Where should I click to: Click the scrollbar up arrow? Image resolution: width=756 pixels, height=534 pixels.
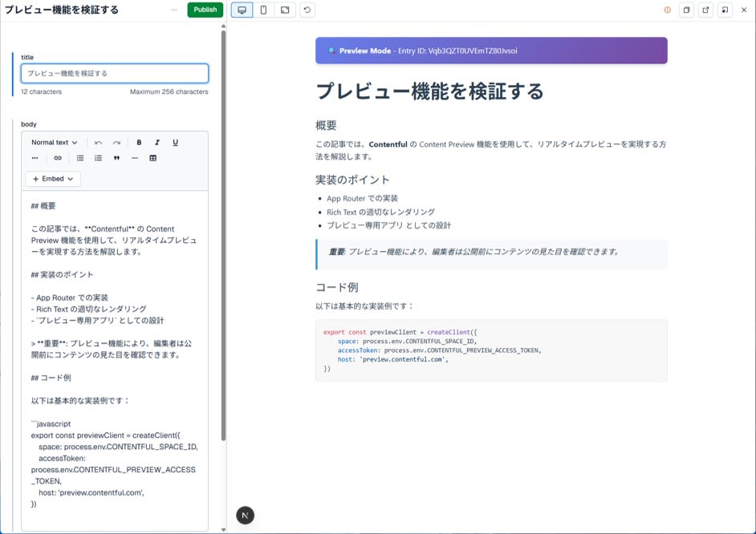tap(223, 26)
